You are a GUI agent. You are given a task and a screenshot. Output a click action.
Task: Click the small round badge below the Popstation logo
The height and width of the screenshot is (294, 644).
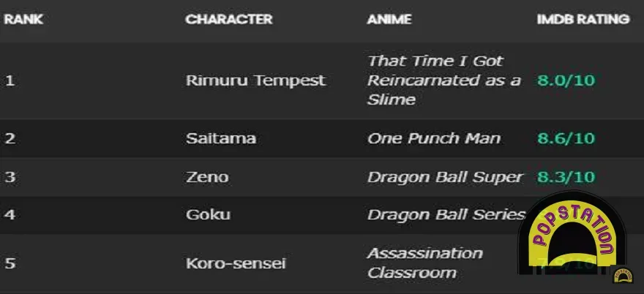[624, 276]
